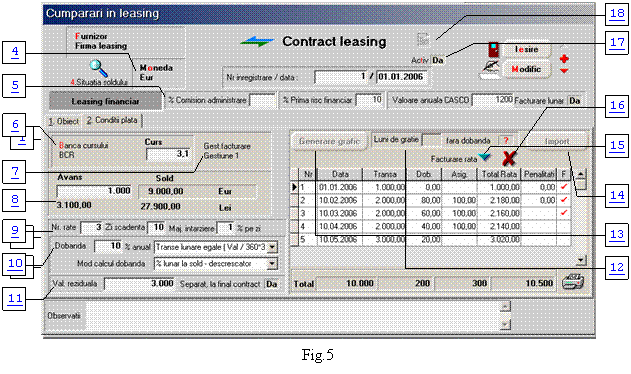
Task: Toggle the Facturare lunar Da field
Action: 575,101
